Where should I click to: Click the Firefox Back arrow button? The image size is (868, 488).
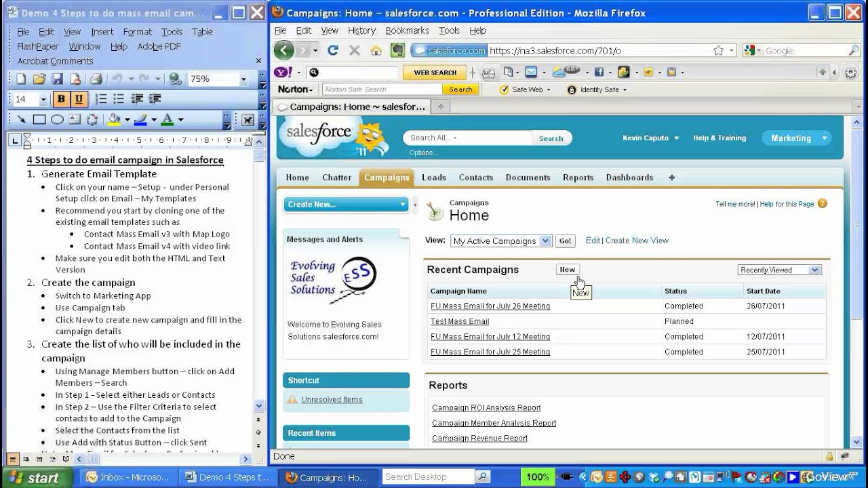283,50
